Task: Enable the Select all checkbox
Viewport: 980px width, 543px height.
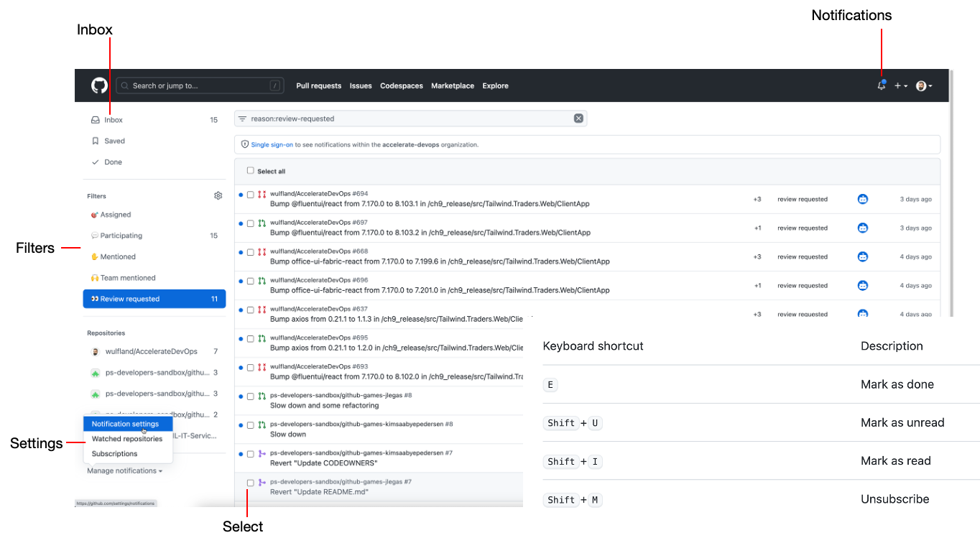Action: (252, 171)
